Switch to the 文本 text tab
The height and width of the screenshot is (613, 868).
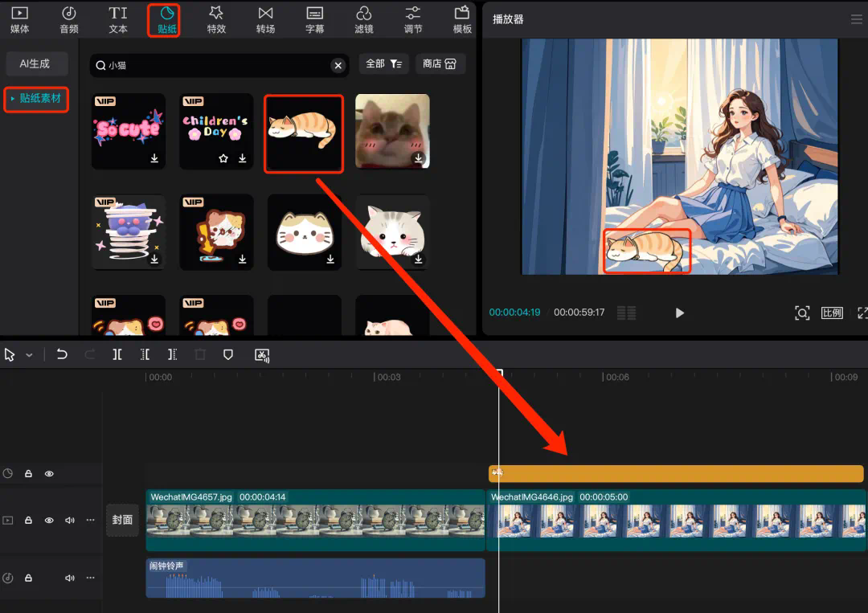pyautogui.click(x=118, y=20)
